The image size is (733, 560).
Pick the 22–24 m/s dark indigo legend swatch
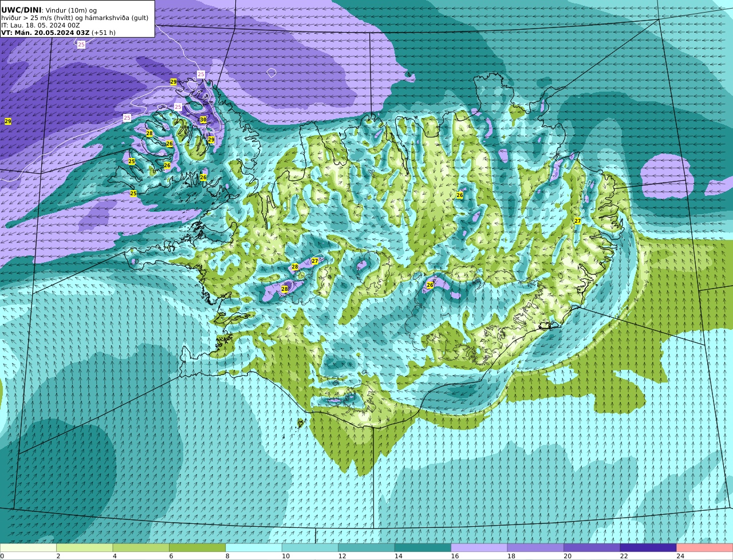point(648,548)
